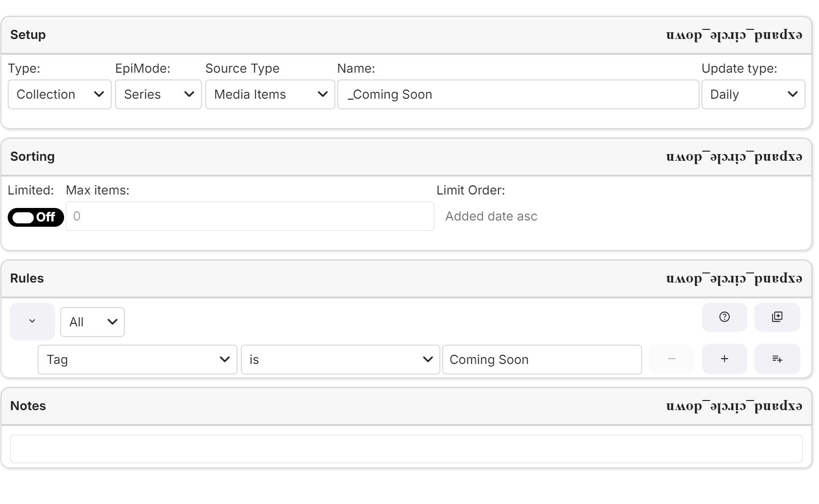Collapse the Notes section via expand_circle_down
The width and height of the screenshot is (819, 504).
pos(733,406)
